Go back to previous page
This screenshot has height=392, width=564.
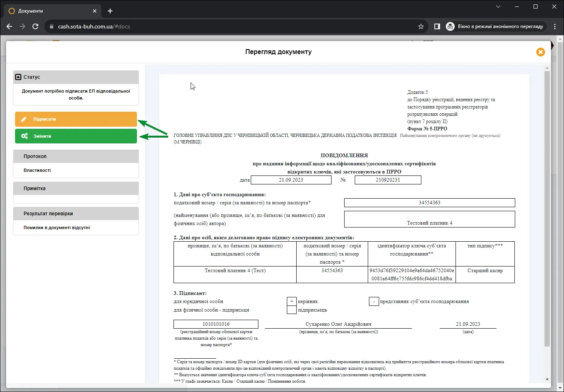coord(9,26)
